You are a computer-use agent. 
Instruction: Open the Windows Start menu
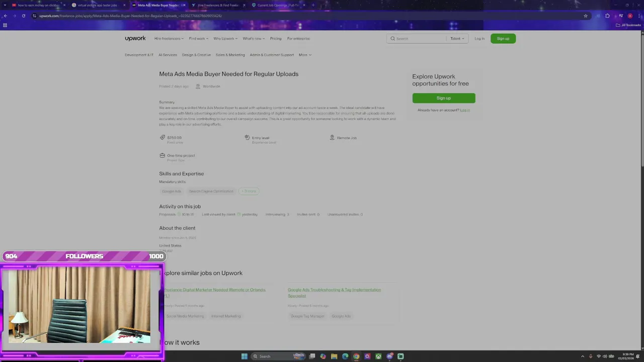click(x=245, y=356)
